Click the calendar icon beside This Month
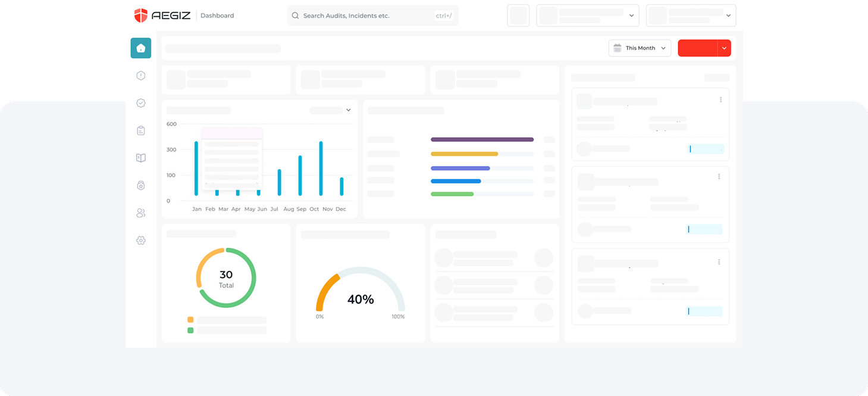Viewport: 868px width, 396px height. (618, 48)
